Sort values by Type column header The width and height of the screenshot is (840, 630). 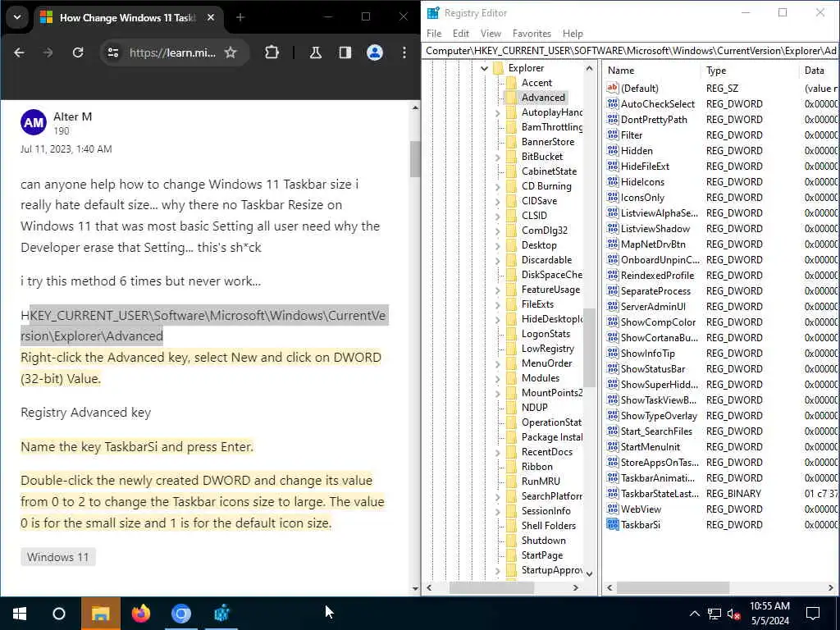(749, 71)
